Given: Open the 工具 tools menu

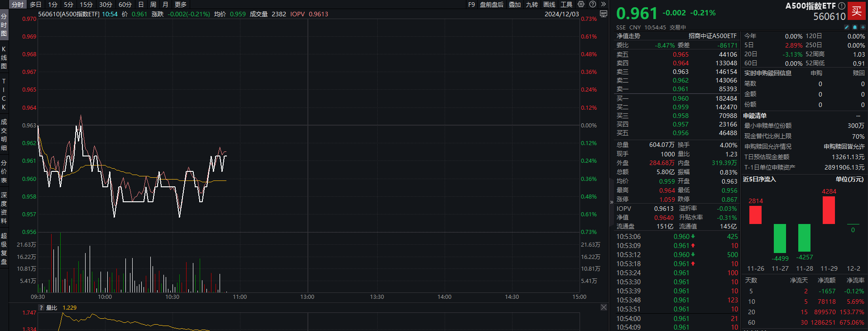Looking at the screenshot, I should [566, 5].
